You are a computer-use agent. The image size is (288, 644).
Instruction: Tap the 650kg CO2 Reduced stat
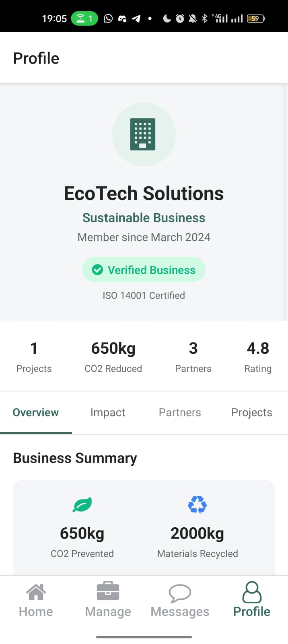pyautogui.click(x=113, y=356)
